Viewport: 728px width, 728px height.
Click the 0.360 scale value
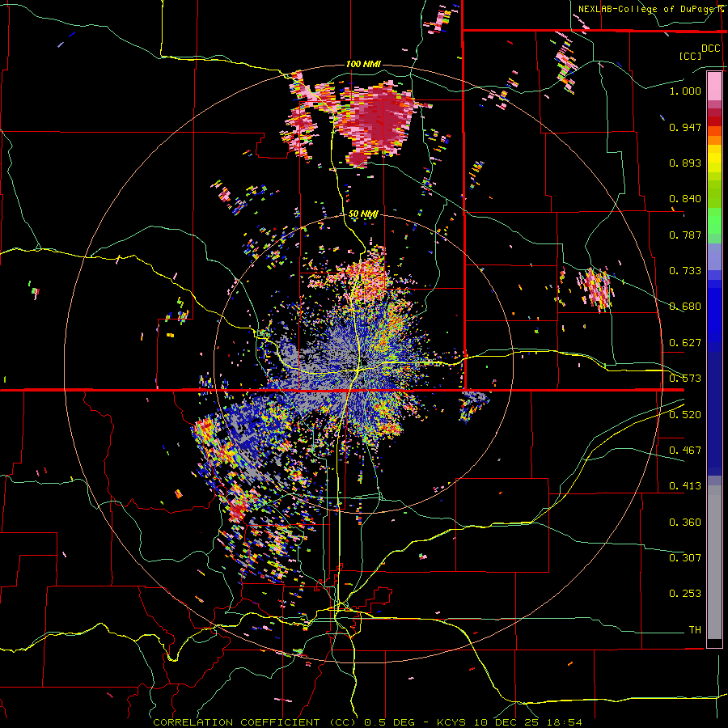685,523
